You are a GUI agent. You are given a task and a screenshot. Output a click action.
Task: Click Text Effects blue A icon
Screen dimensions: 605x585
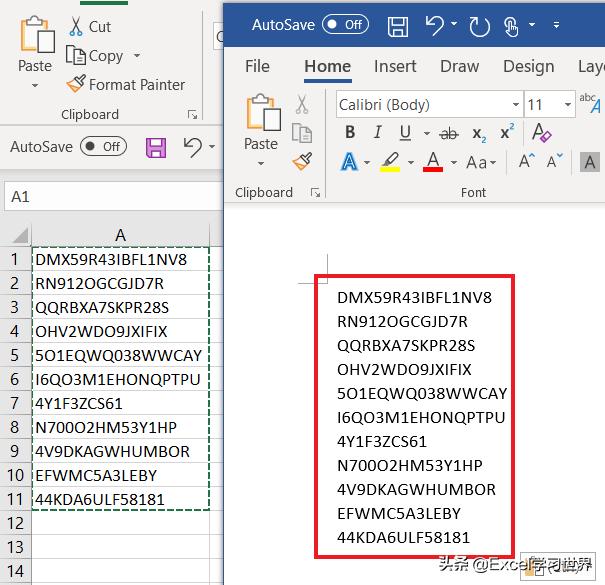tap(350, 162)
